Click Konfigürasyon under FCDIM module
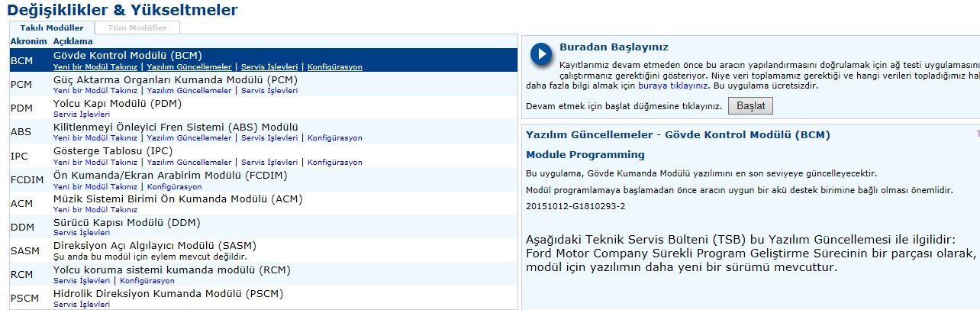980x310 pixels. coord(174,186)
